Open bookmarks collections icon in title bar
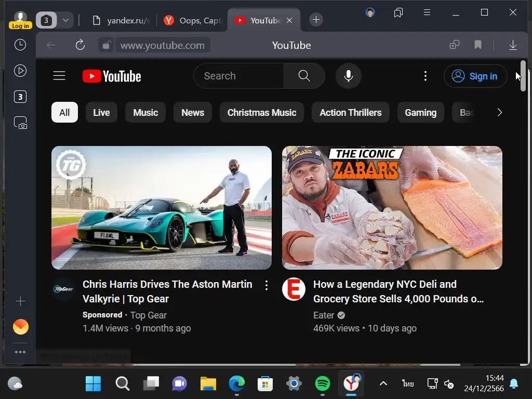The image size is (532, 399). (398, 13)
